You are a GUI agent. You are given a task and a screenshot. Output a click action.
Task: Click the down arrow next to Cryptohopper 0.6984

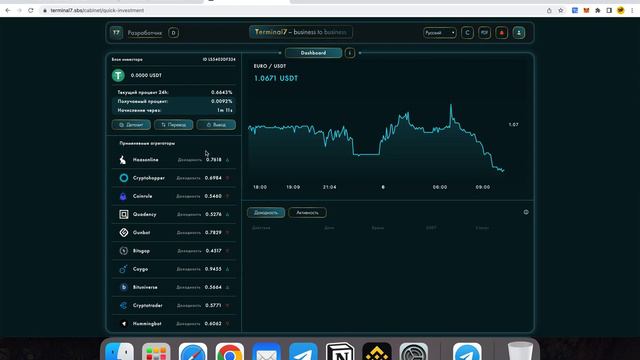227,178
